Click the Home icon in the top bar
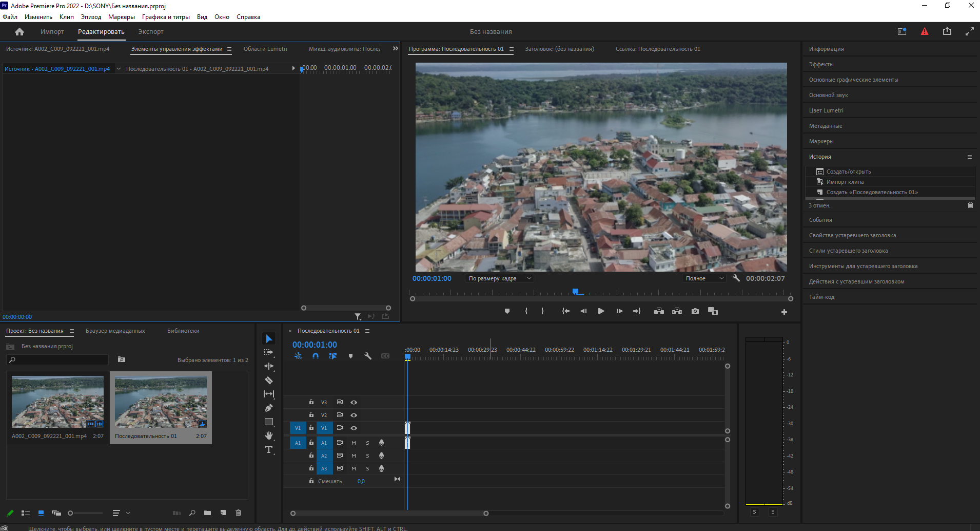Screen dimensions: 980x531 coord(19,32)
